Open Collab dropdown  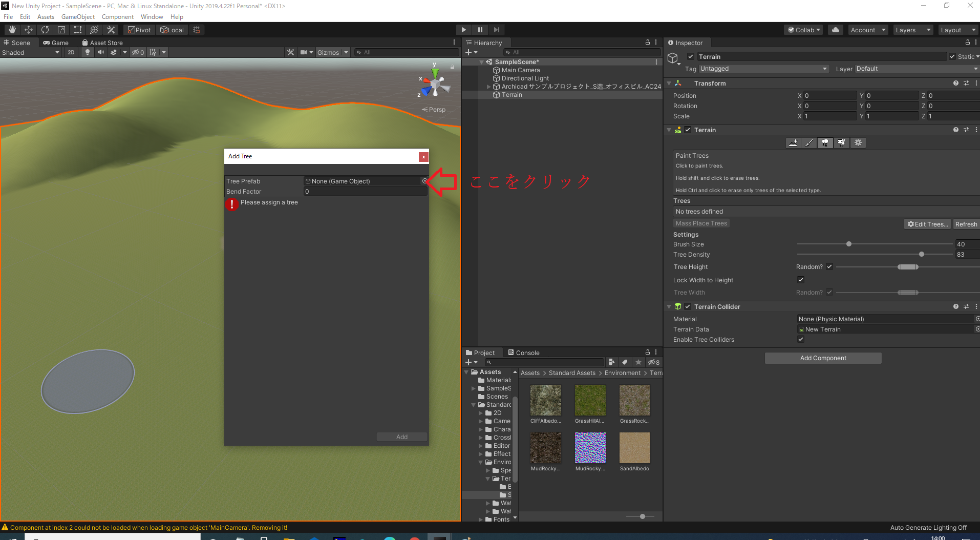click(x=803, y=30)
